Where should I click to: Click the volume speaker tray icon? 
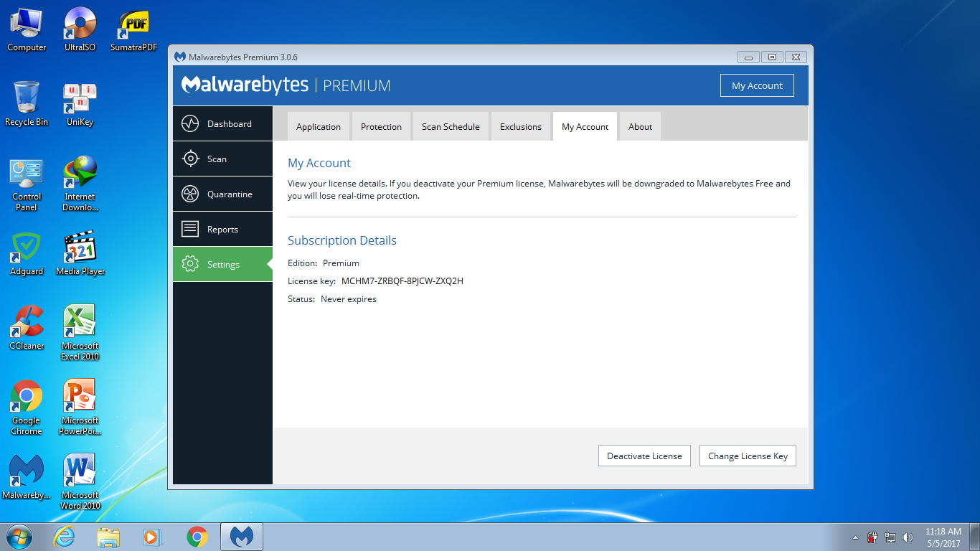tap(908, 537)
